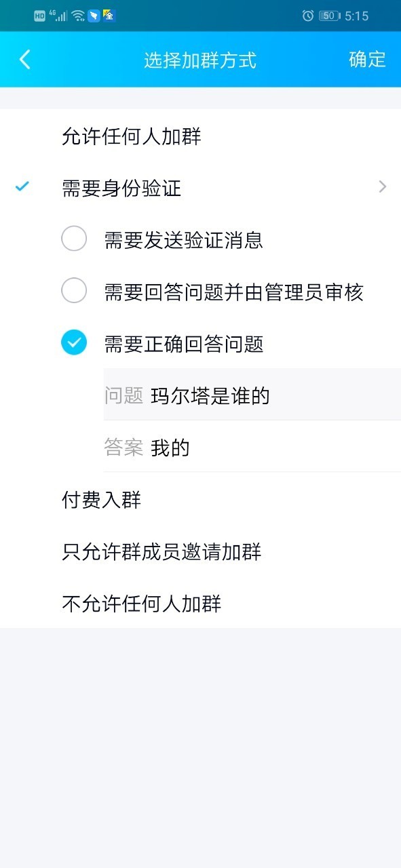
Task: Select 需要回答问题并由管理员审核 radio option
Action: point(74,291)
